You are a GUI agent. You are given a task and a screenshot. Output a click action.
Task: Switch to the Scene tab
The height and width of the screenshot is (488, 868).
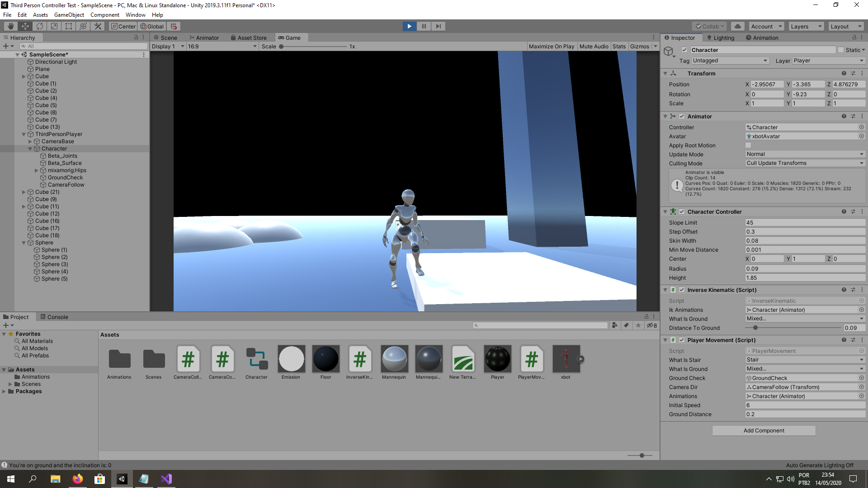click(165, 38)
